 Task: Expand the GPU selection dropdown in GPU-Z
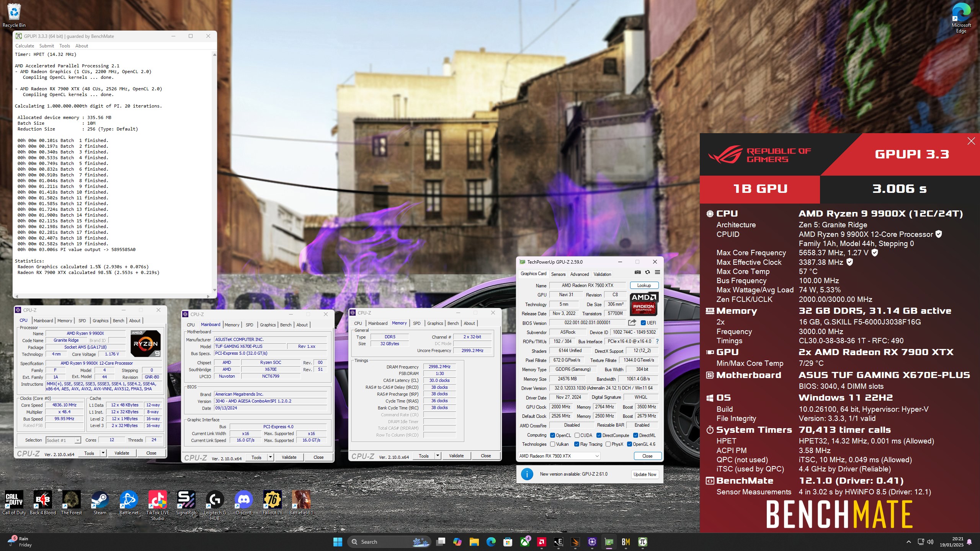point(559,456)
